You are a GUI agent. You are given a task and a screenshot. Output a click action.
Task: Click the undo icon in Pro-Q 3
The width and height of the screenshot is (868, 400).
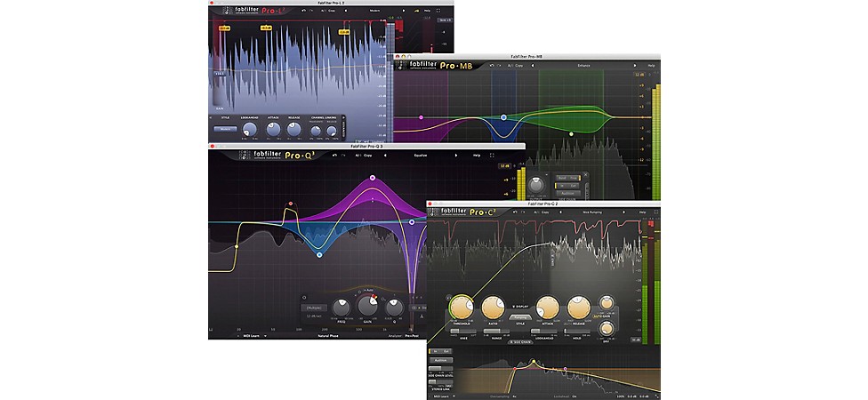click(x=334, y=156)
